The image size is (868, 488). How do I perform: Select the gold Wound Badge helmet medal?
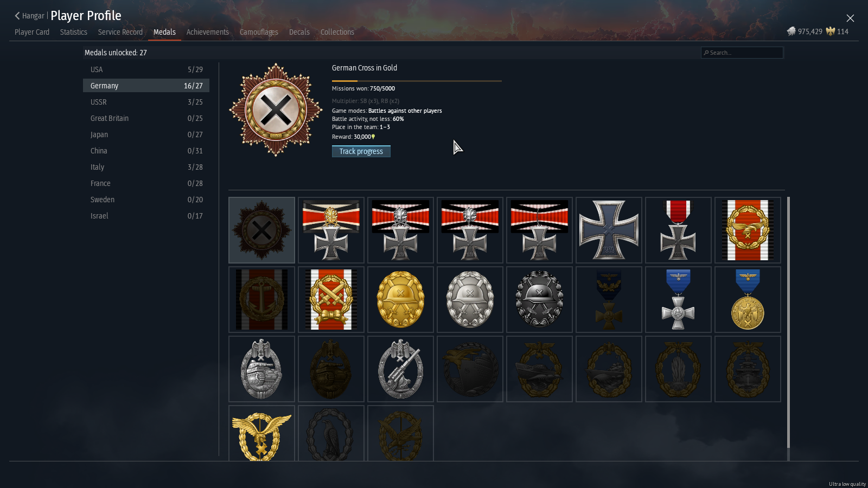tap(400, 299)
